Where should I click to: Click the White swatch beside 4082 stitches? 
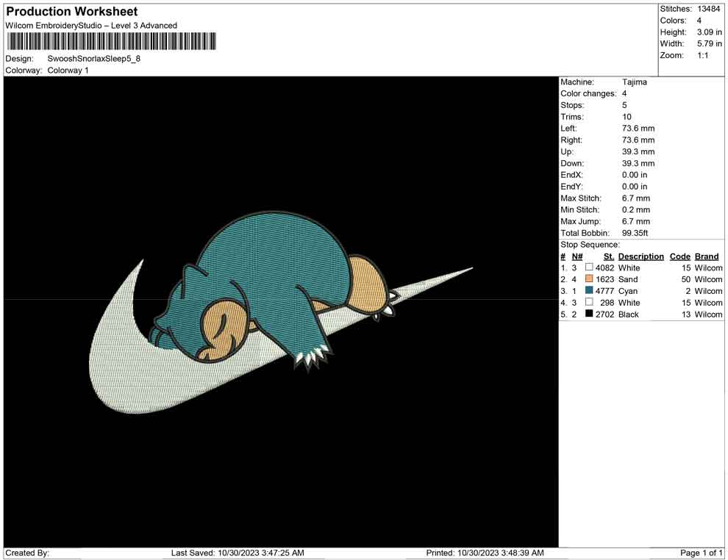(x=589, y=268)
